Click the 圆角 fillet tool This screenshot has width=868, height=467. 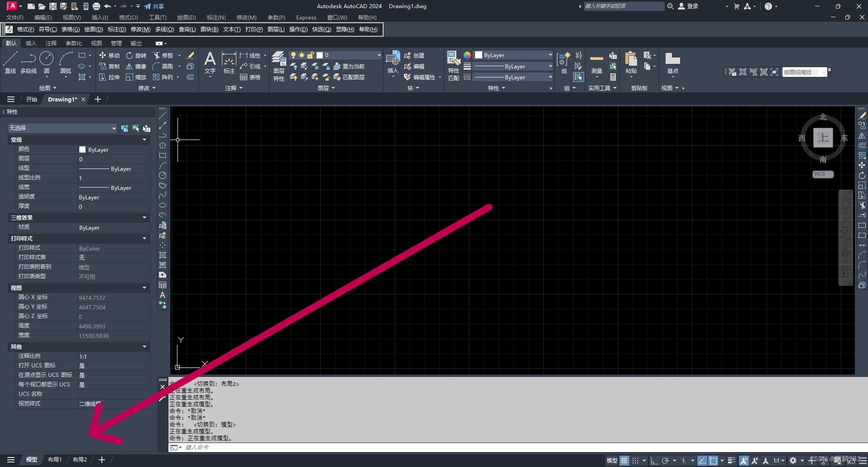point(163,66)
